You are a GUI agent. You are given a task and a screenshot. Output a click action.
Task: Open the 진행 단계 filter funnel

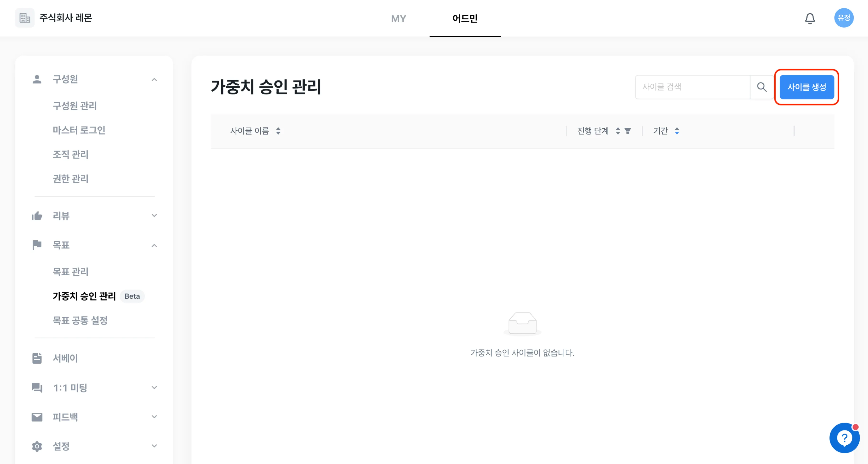pyautogui.click(x=628, y=131)
